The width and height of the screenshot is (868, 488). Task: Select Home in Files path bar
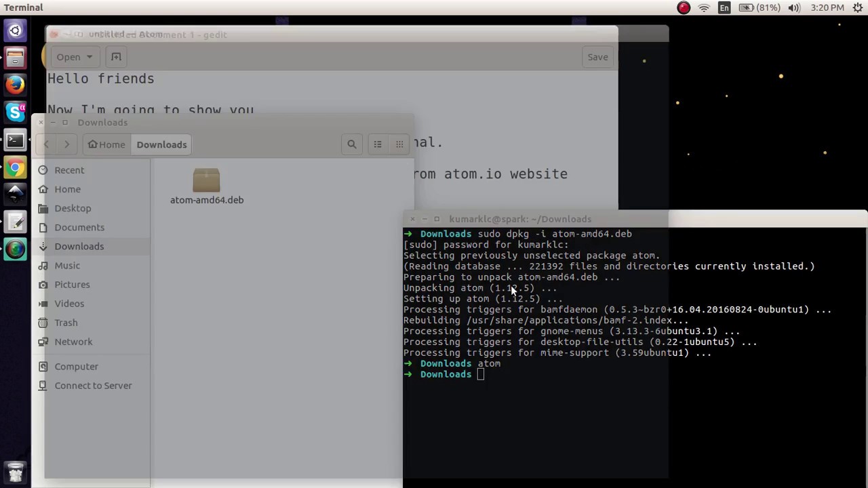click(x=106, y=144)
